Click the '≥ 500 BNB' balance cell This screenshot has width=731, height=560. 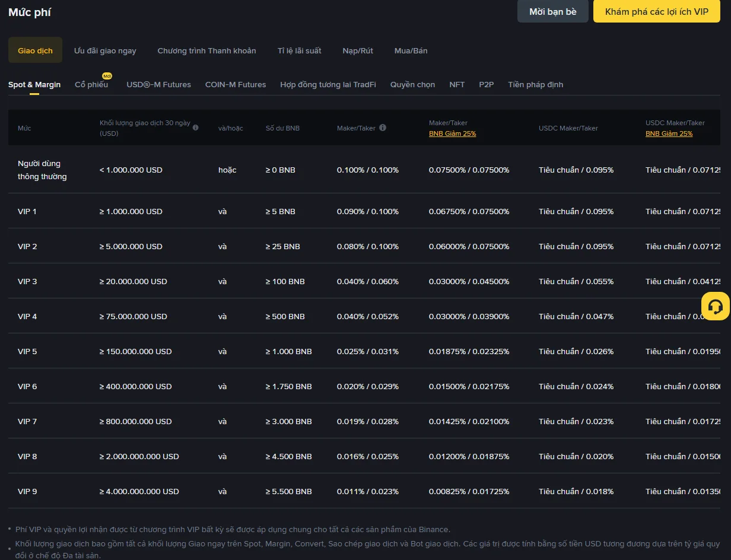(x=285, y=316)
